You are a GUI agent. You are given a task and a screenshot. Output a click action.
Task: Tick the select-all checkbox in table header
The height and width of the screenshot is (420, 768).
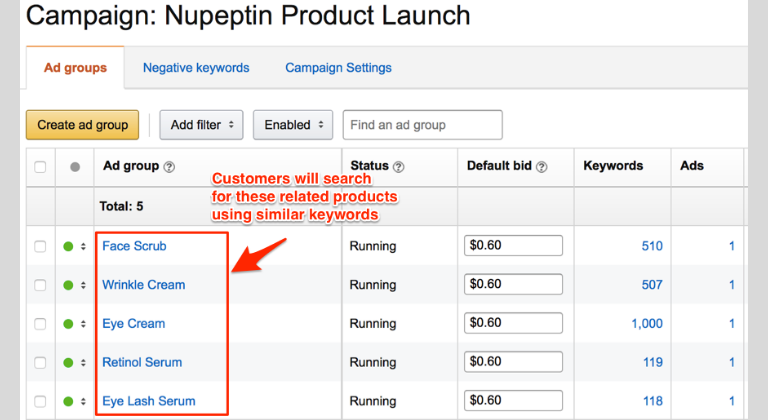[41, 167]
